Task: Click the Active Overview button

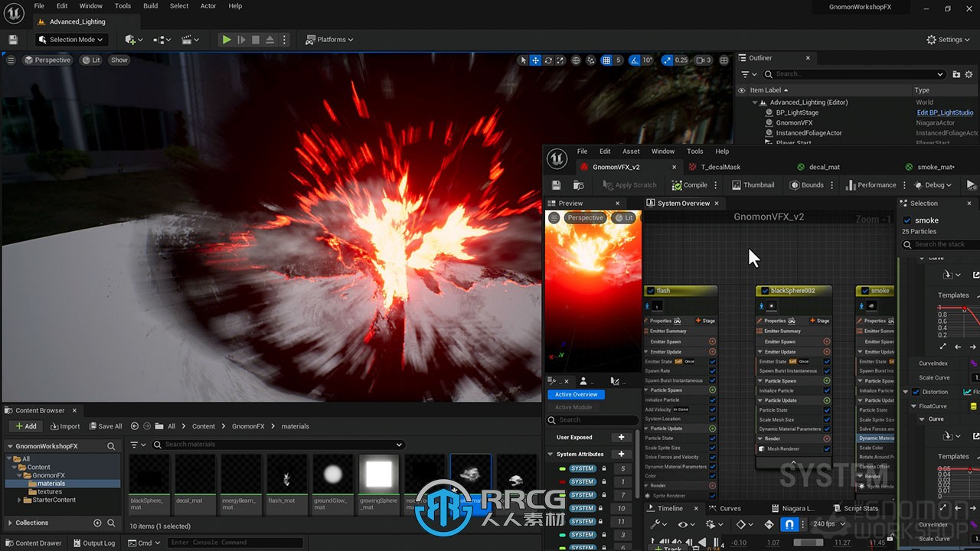Action: coord(576,394)
